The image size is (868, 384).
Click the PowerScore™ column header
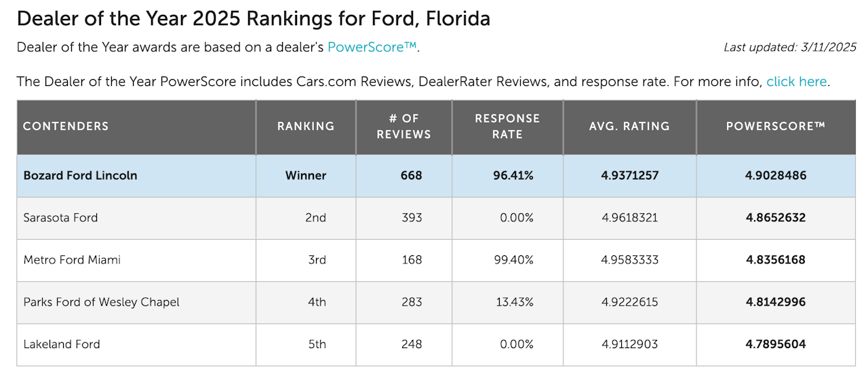775,127
